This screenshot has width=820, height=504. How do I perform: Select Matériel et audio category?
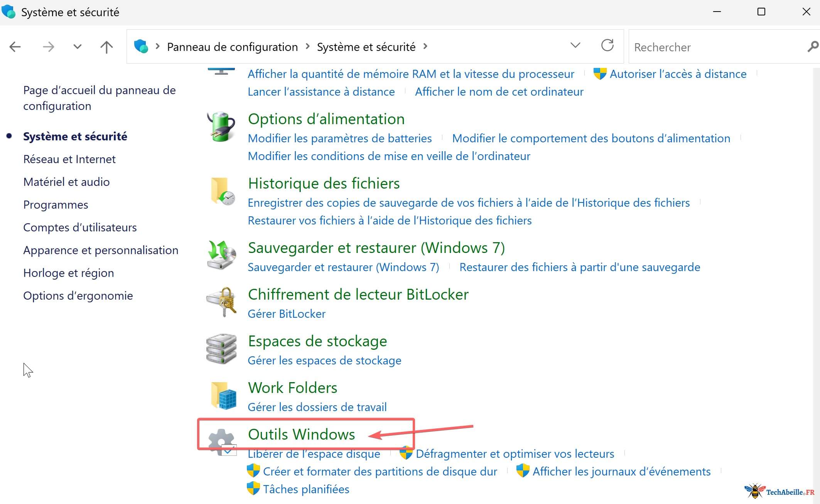click(x=66, y=182)
